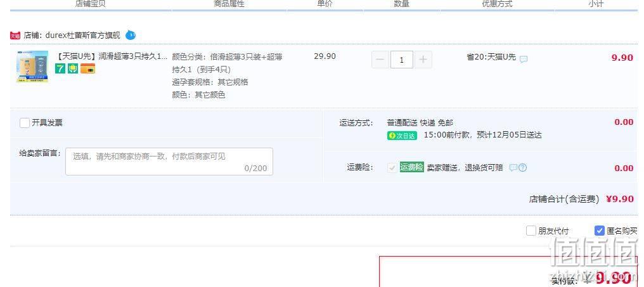Viewport: 644px width, 287px height.
Task: Click the 0/200 character counter
Action: pyautogui.click(x=255, y=169)
